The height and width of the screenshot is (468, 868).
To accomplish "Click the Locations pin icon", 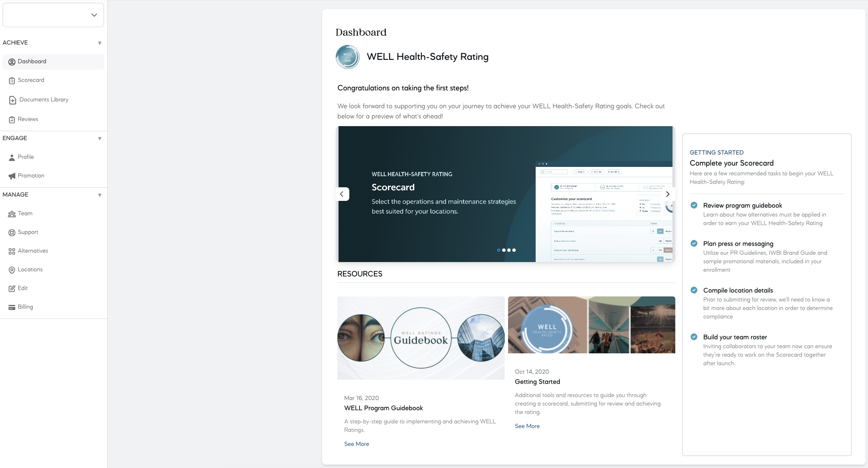I will tap(12, 270).
